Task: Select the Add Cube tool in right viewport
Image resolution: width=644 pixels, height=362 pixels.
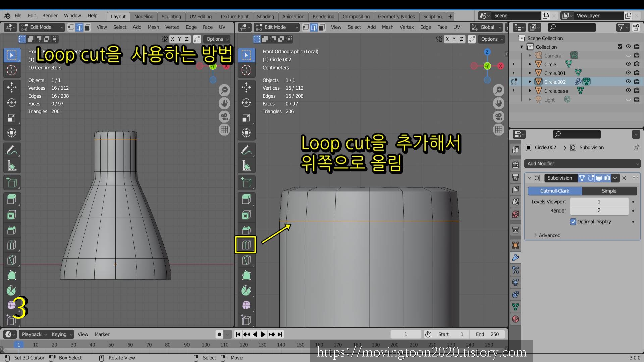Action: click(246, 183)
